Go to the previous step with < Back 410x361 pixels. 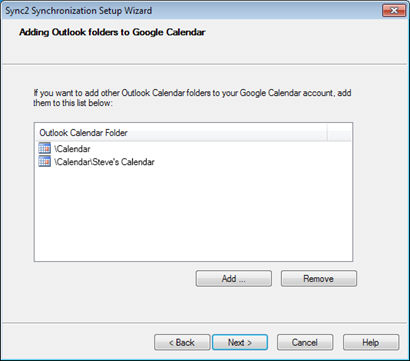click(182, 342)
